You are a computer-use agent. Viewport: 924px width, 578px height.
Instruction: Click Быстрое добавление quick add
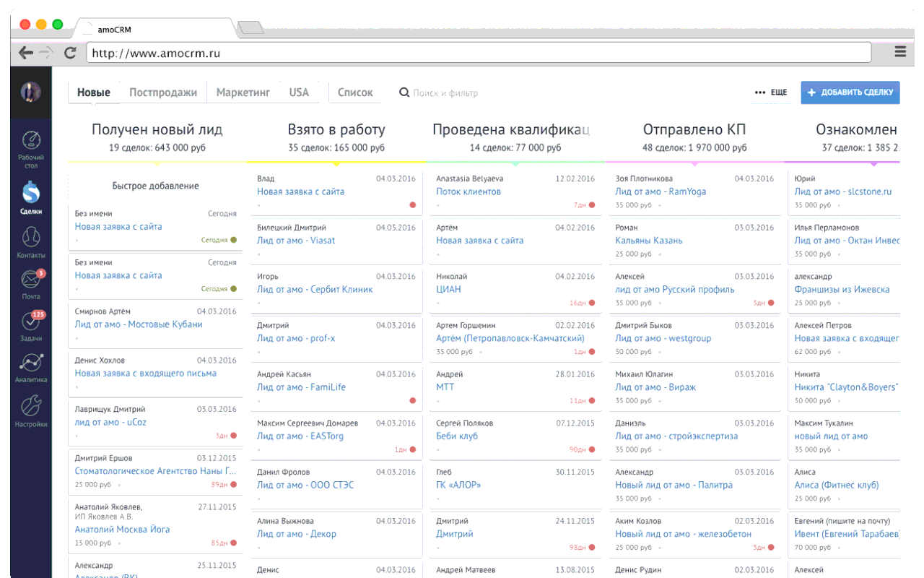click(155, 186)
